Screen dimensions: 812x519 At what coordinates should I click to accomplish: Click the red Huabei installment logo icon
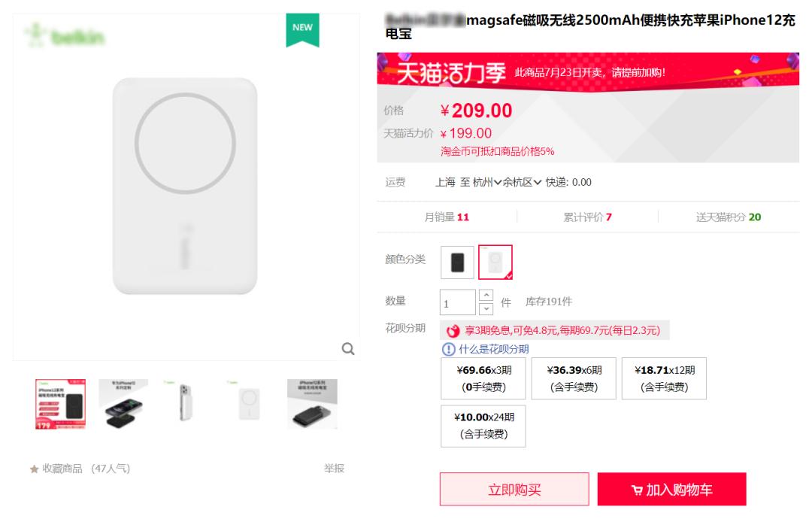click(453, 331)
